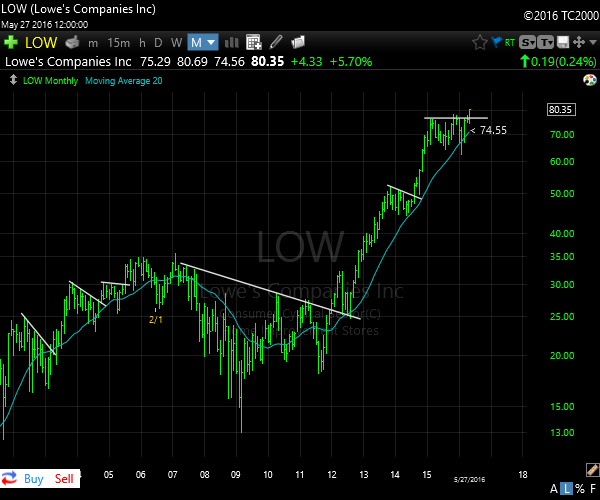
Task: Open the folder chart templates icon
Action: pyautogui.click(x=298, y=42)
